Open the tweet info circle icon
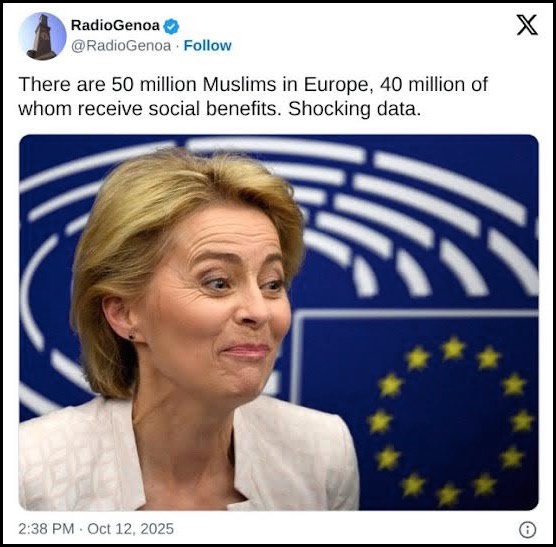 coord(528,530)
